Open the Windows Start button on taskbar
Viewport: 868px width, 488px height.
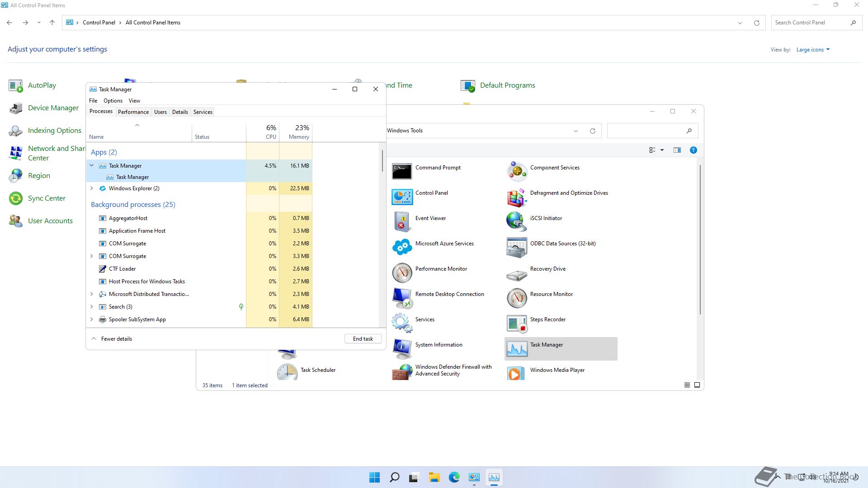pos(374,477)
